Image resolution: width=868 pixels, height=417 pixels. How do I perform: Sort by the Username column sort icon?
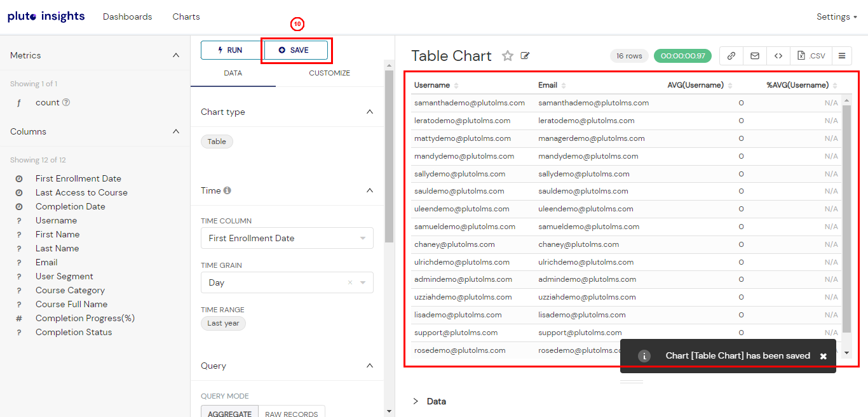pos(456,86)
